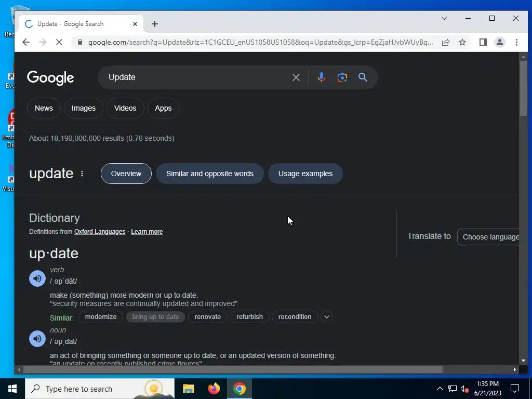Image resolution: width=532 pixels, height=399 pixels.
Task: Click the bring up to date chip
Action: click(155, 317)
